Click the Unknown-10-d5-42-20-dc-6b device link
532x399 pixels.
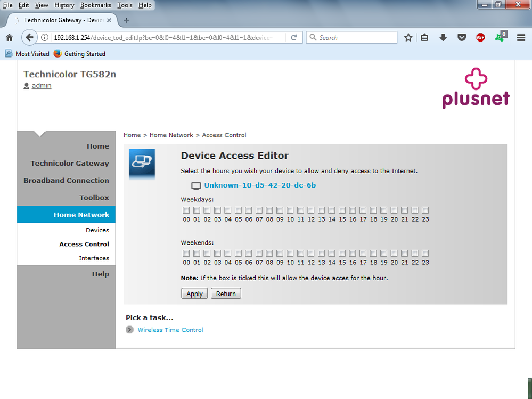pyautogui.click(x=260, y=185)
